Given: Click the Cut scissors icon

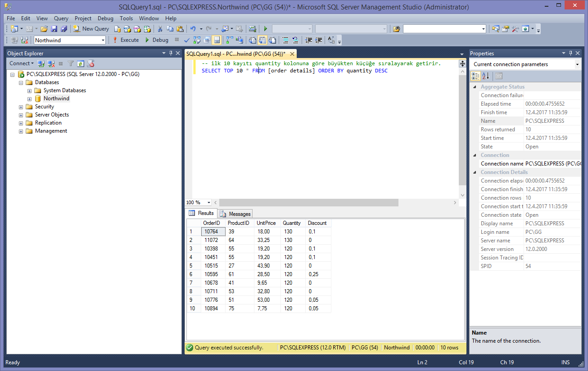Looking at the screenshot, I should click(160, 29).
